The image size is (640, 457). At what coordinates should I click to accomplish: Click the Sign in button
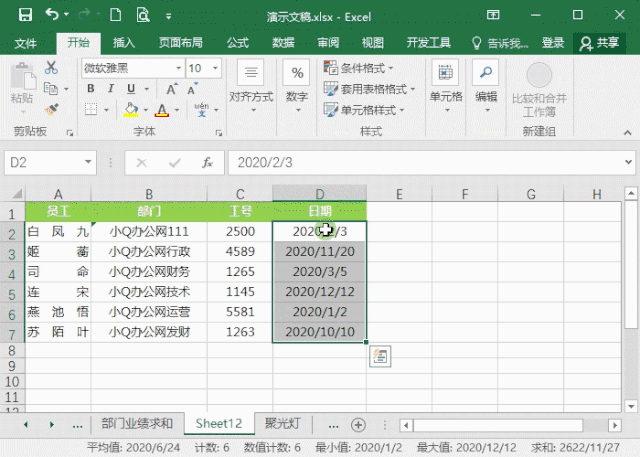coord(553,42)
